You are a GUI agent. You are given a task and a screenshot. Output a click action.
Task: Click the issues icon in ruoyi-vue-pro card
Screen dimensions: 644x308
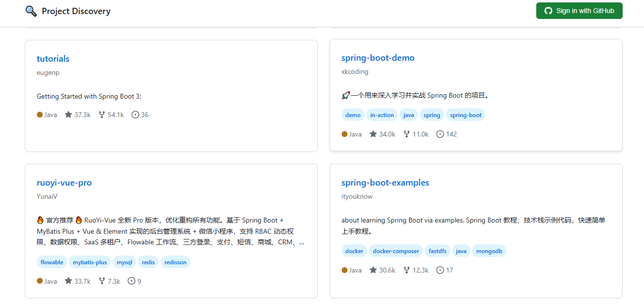[132, 281]
